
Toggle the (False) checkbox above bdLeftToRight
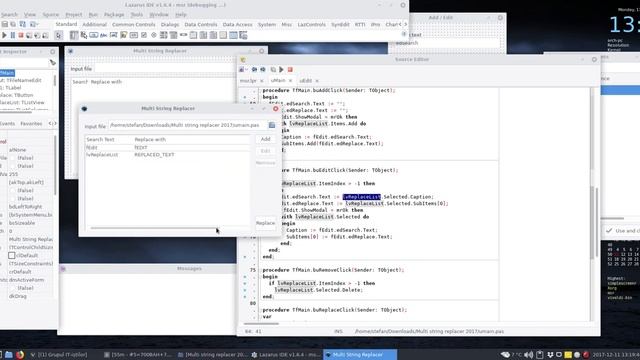(13, 199)
